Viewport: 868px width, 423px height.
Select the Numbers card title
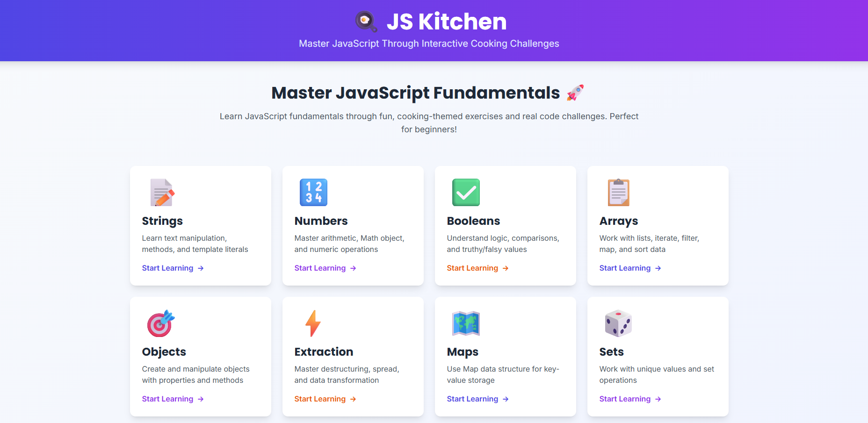[321, 221]
